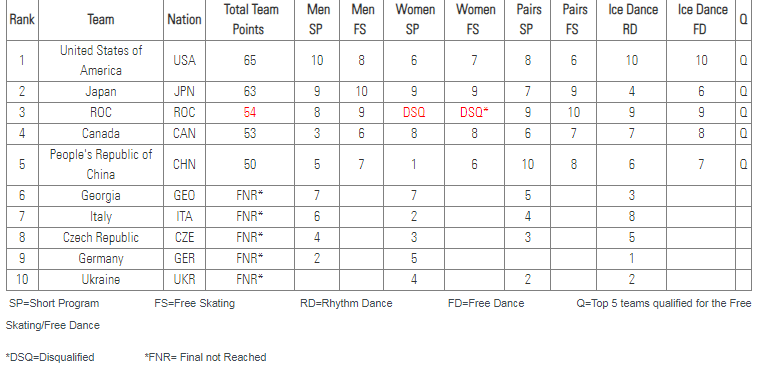This screenshot has width=766, height=376.
Task: Click Canada's total points 53
Action: click(250, 134)
